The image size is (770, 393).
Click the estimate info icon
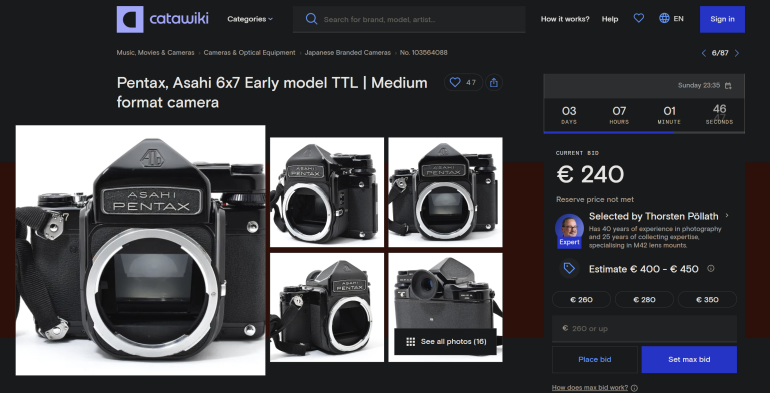(x=711, y=268)
